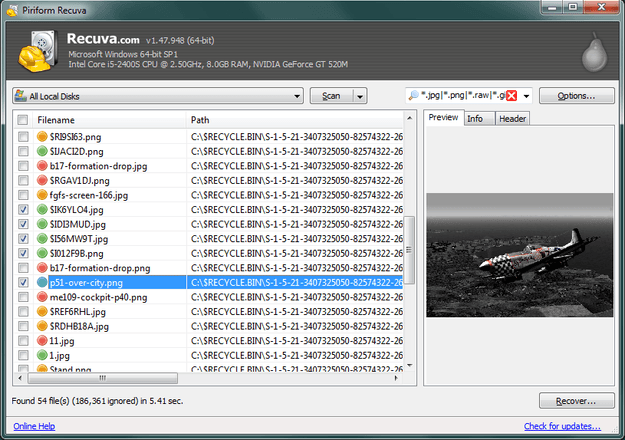625x440 pixels.
Task: Click the Recuva hard hat drive logo
Action: 38,51
